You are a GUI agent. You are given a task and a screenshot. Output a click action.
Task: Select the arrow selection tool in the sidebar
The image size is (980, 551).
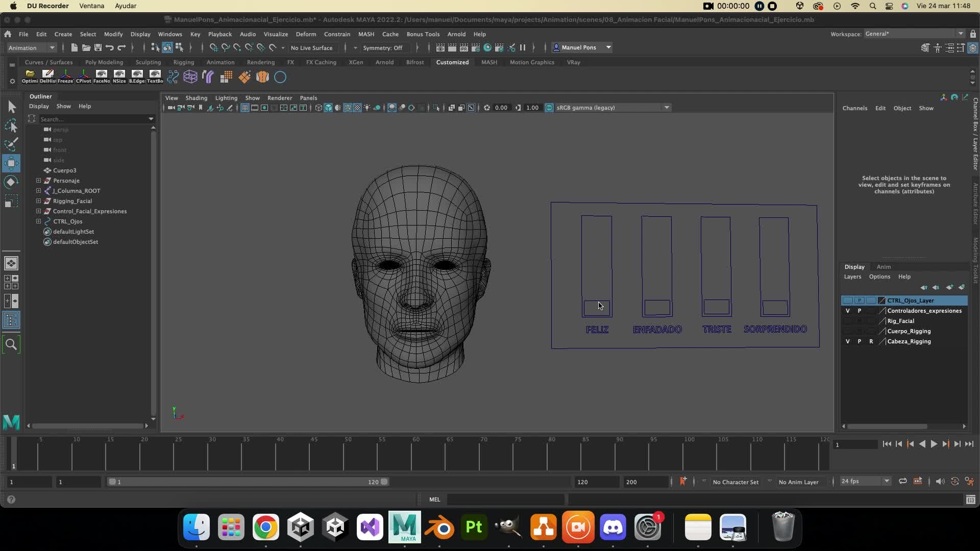coord(11,107)
